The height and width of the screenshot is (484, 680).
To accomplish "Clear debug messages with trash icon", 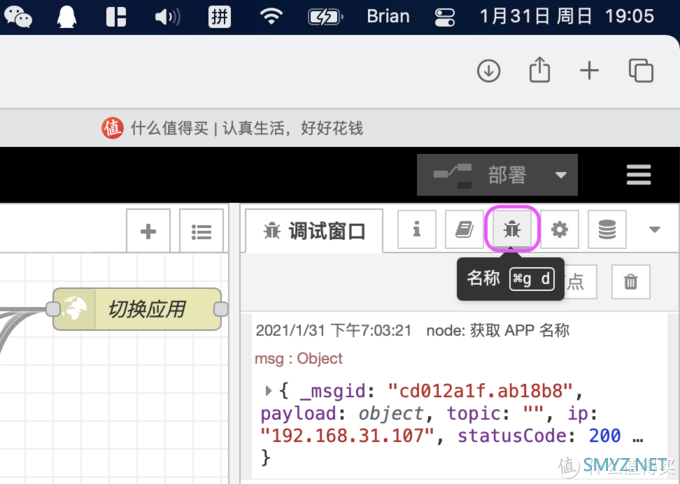I will (631, 282).
